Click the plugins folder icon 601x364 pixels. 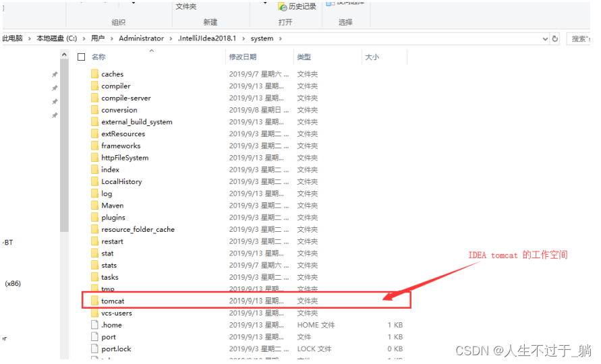point(94,217)
